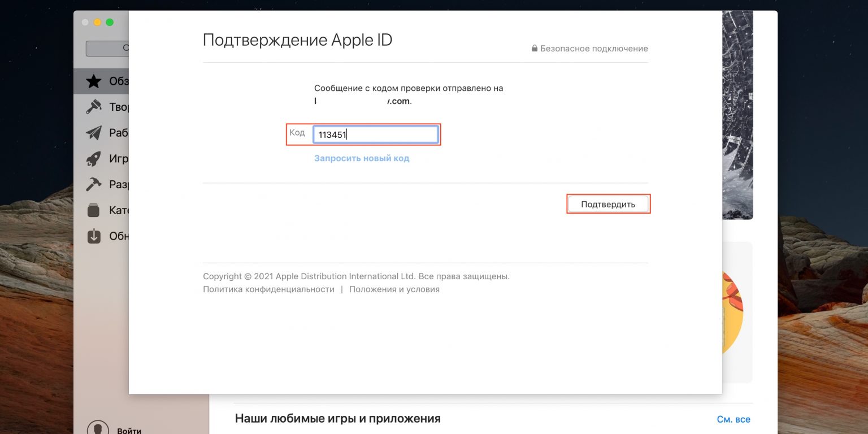
Task: Click the green full-screen window button
Action: click(110, 22)
